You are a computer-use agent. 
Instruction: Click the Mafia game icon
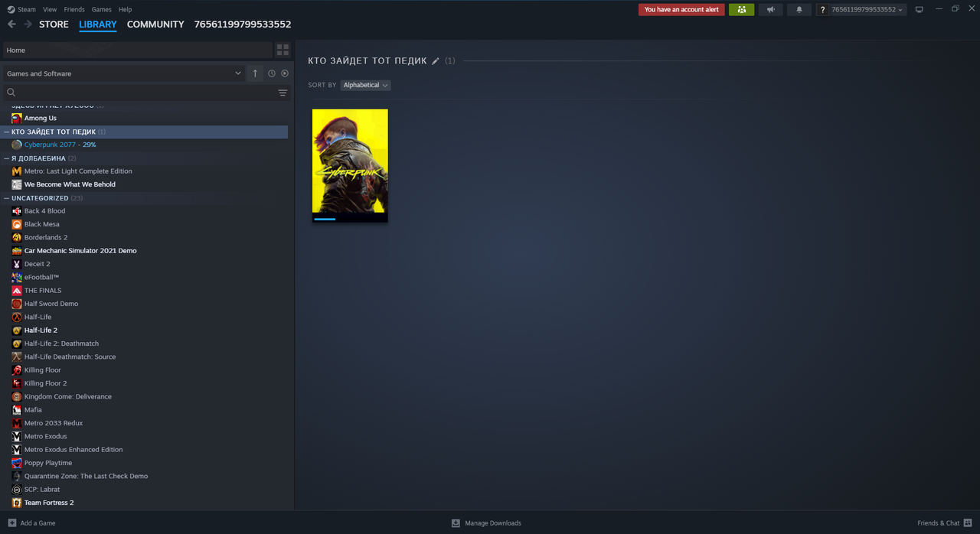click(x=17, y=410)
